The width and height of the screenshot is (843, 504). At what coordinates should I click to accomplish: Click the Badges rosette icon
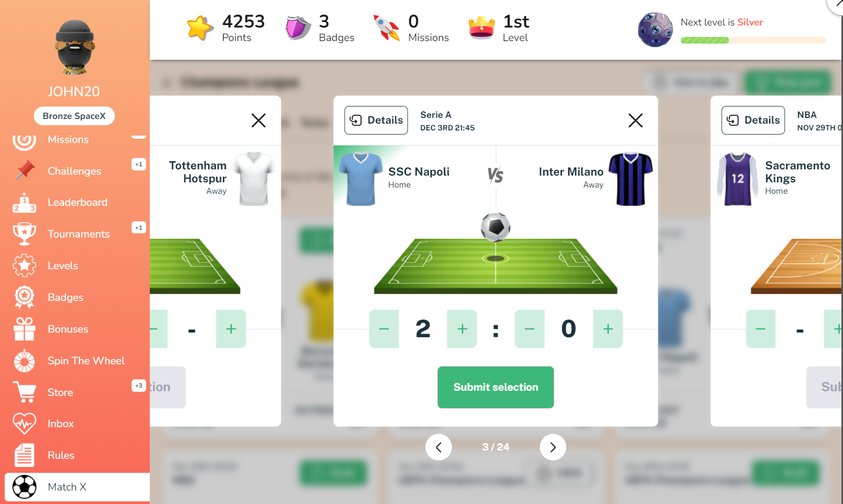click(x=24, y=297)
